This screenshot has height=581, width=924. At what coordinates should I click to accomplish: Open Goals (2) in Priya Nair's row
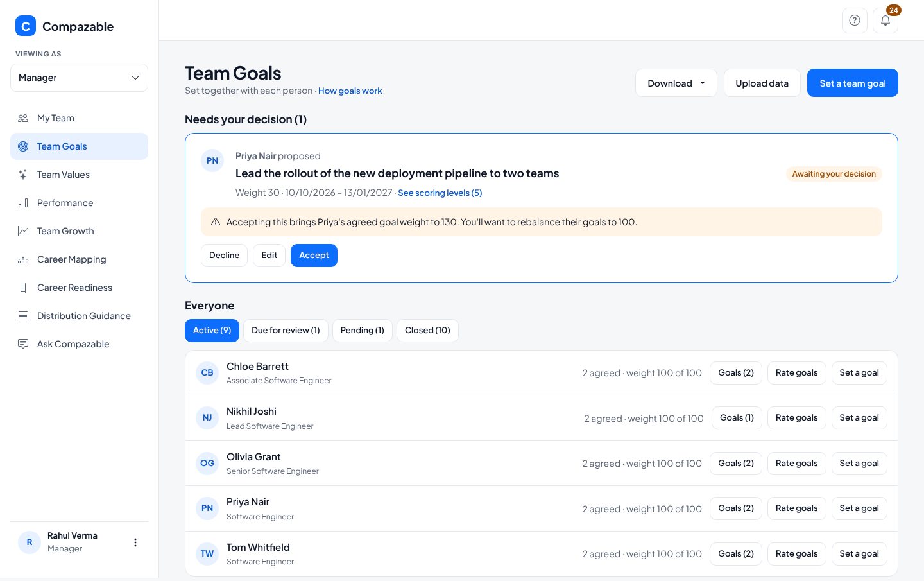[x=736, y=508]
